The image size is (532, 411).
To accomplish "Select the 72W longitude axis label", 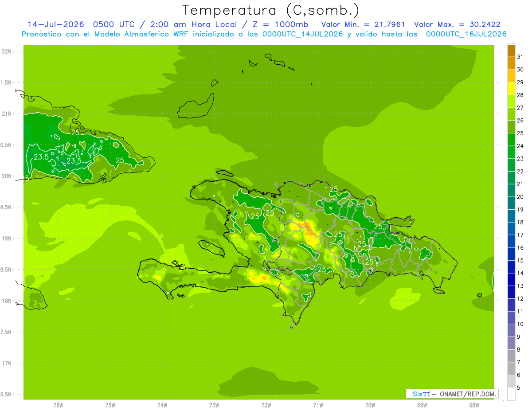I will [266, 405].
